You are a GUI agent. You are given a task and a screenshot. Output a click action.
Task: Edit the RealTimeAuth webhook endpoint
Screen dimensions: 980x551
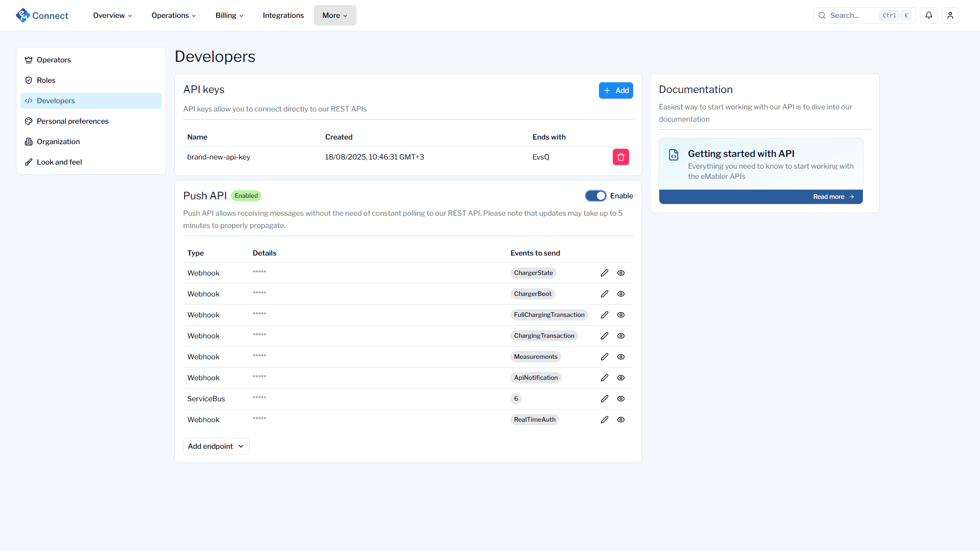[x=604, y=420]
